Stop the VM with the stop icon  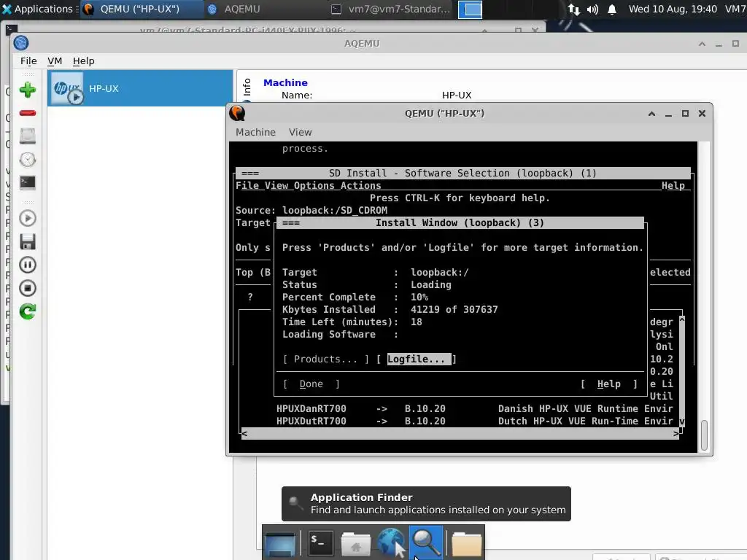(x=28, y=288)
